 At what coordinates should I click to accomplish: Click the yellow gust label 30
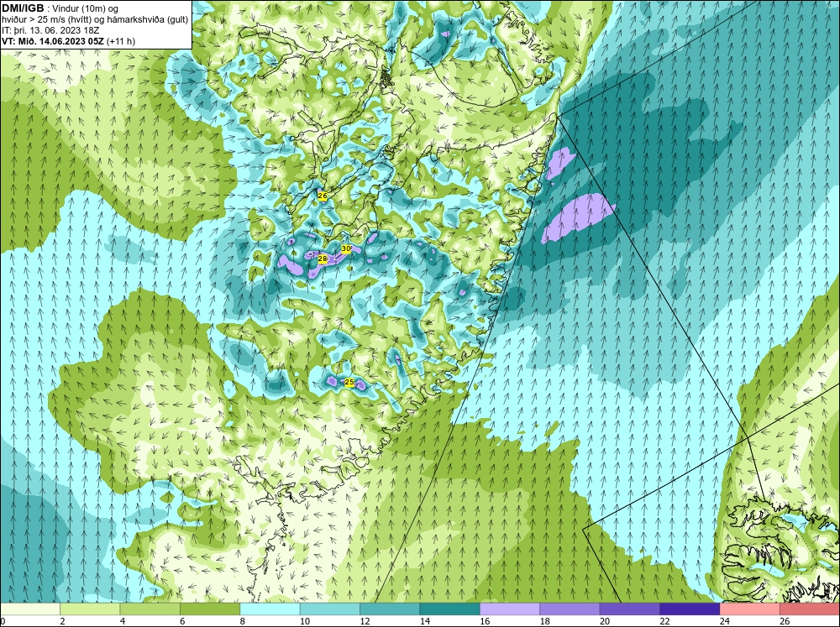tap(346, 248)
